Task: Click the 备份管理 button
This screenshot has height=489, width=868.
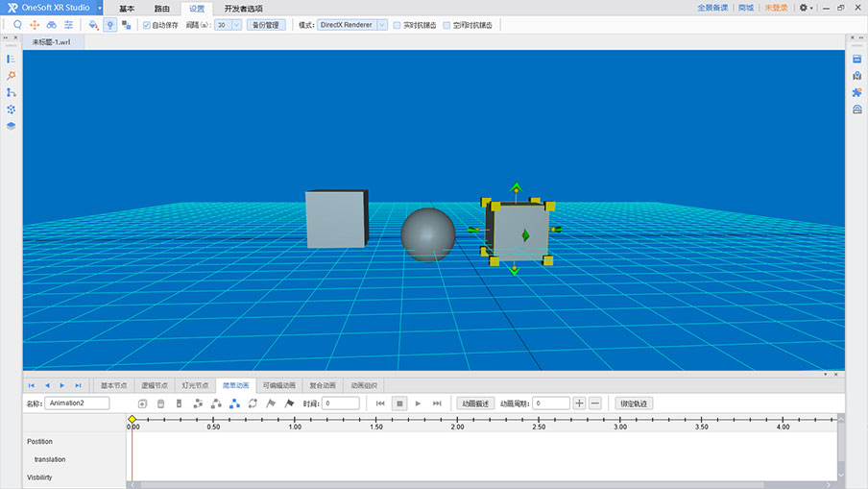Action: (266, 25)
